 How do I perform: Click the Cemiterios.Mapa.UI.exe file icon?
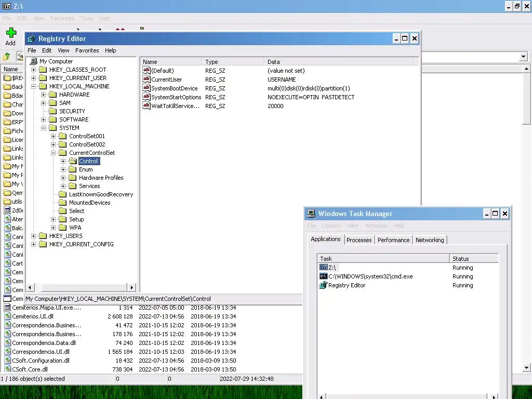[x=7, y=308]
